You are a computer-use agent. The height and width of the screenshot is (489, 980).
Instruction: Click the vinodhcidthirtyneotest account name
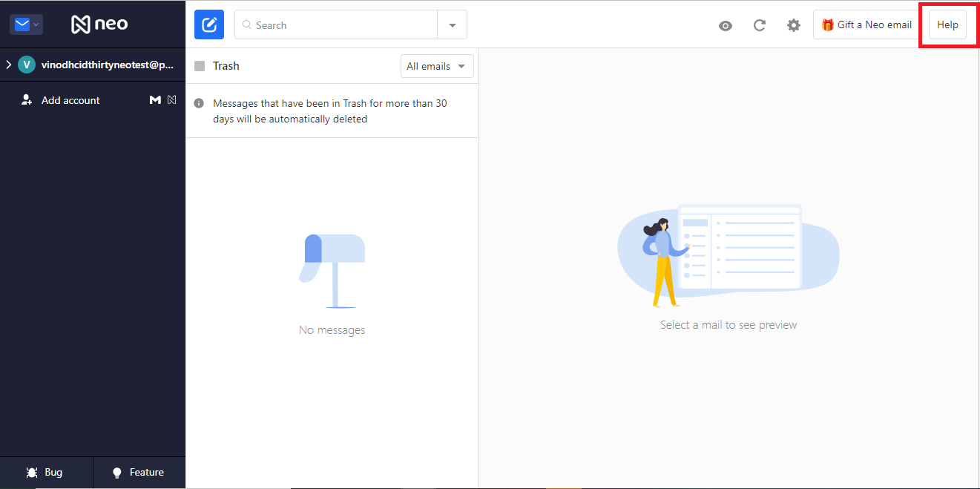click(x=108, y=65)
